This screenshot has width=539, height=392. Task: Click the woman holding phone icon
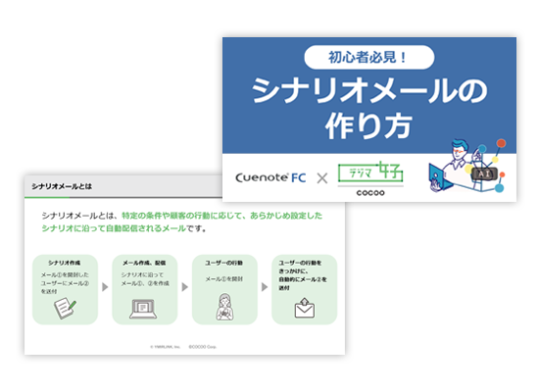click(x=224, y=307)
